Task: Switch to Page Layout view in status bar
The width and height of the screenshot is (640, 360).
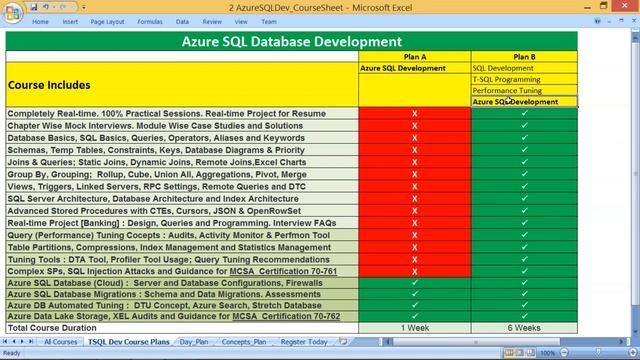Action: point(519,353)
